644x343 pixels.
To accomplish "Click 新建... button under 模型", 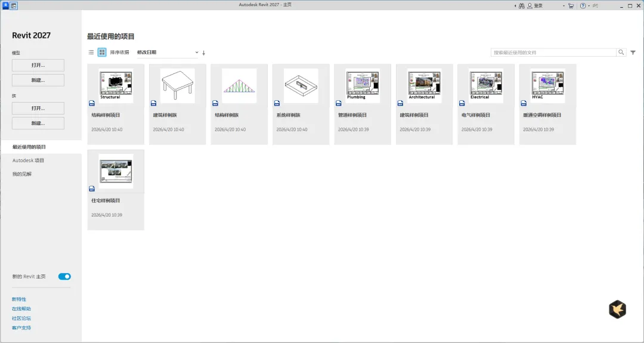I will click(x=38, y=80).
